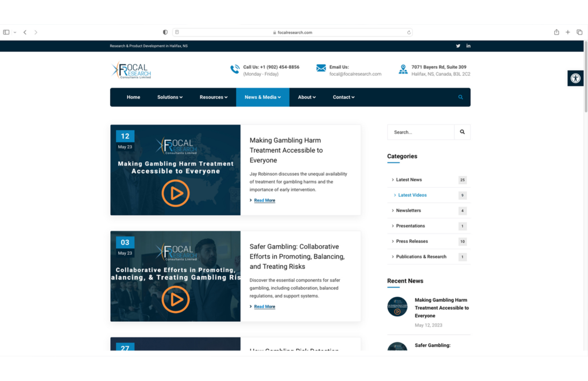Open the Newsletters category
The height and width of the screenshot is (381, 588).
(x=408, y=211)
